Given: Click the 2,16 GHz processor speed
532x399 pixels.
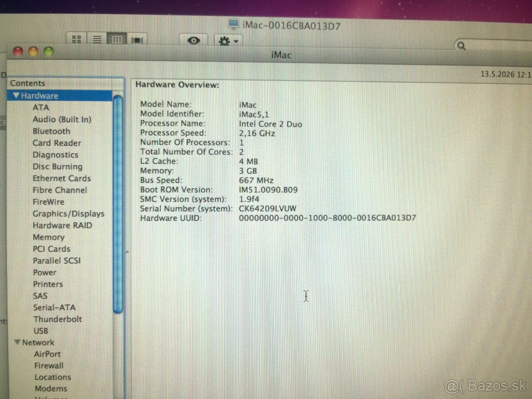Looking at the screenshot, I should point(257,133).
